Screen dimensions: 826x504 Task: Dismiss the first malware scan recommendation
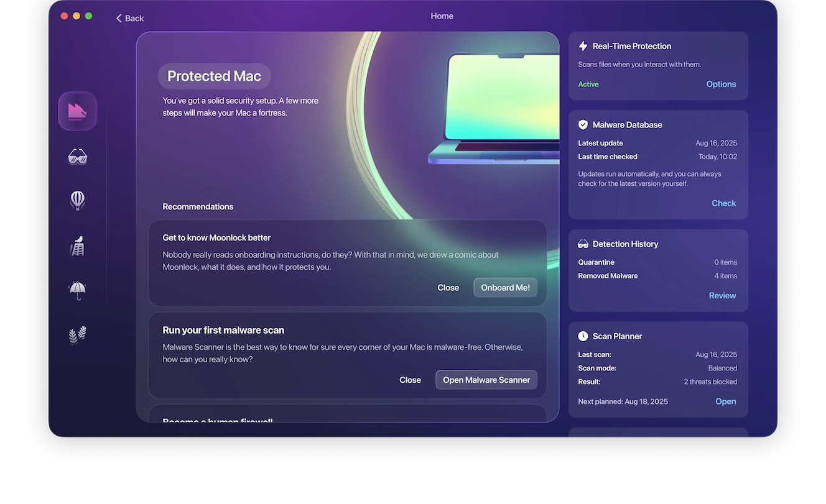tap(410, 380)
